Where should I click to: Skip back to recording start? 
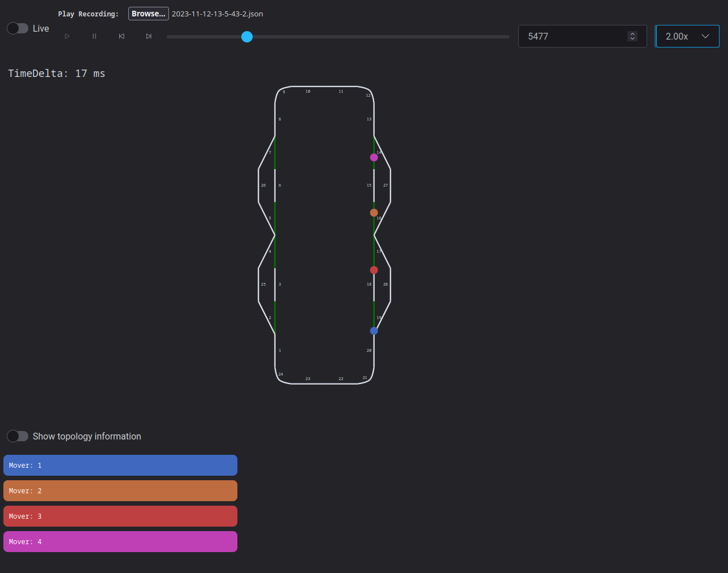click(122, 36)
